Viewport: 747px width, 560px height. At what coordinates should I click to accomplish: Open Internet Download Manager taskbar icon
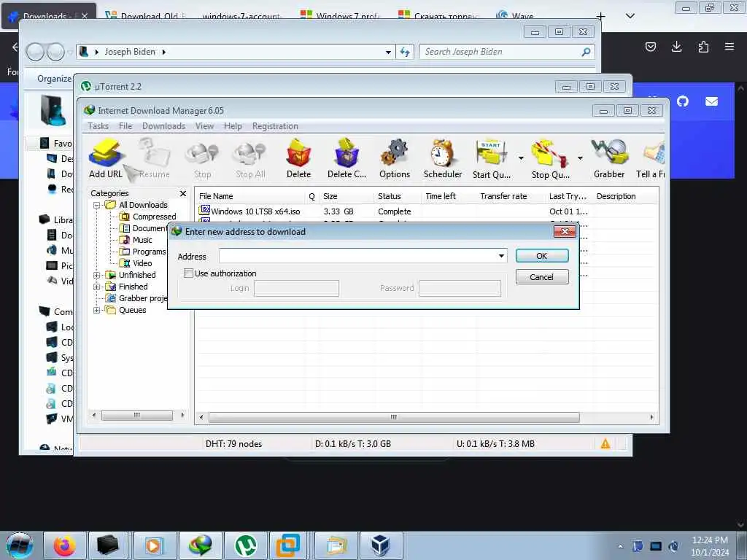point(201,545)
